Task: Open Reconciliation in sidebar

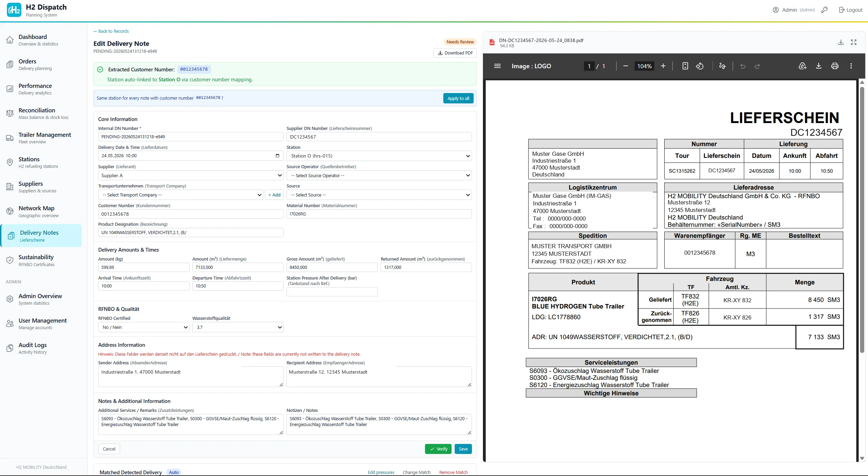Action: (41, 113)
